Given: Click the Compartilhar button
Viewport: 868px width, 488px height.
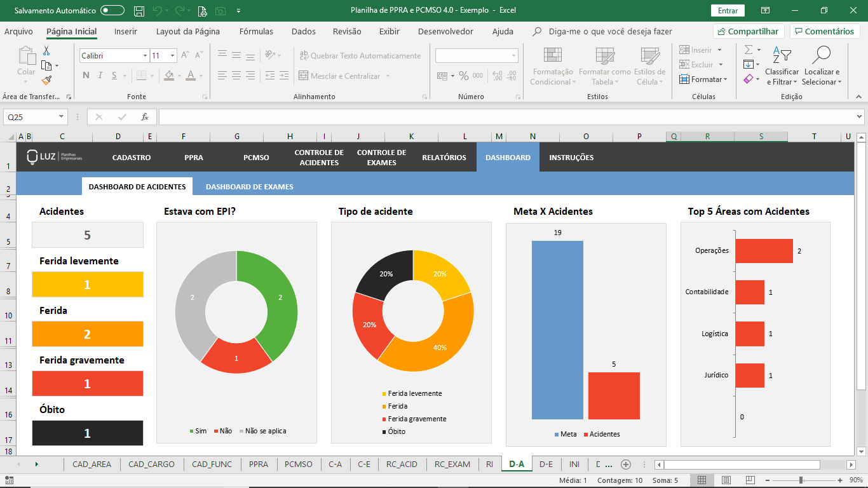Looking at the screenshot, I should [749, 32].
